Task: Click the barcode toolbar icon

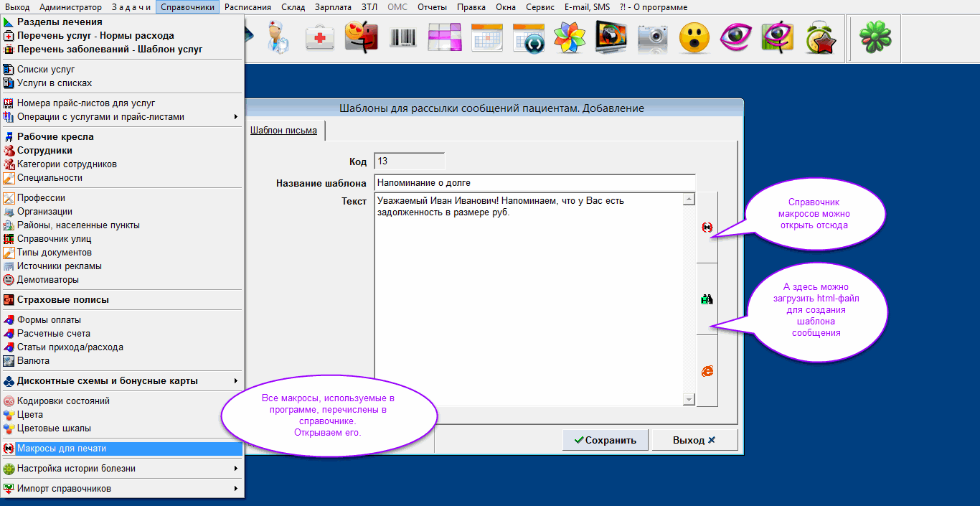Action: [x=403, y=36]
